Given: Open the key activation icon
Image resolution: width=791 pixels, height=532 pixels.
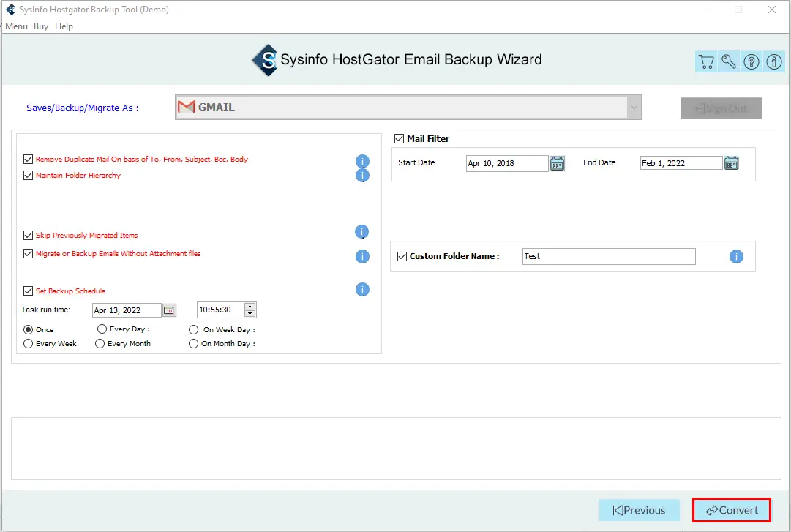Looking at the screenshot, I should coord(729,62).
